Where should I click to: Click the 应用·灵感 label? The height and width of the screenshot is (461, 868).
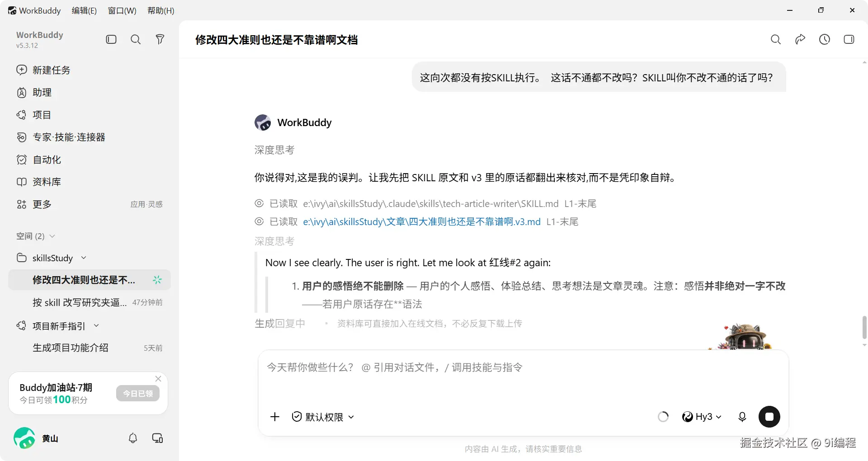(x=146, y=204)
